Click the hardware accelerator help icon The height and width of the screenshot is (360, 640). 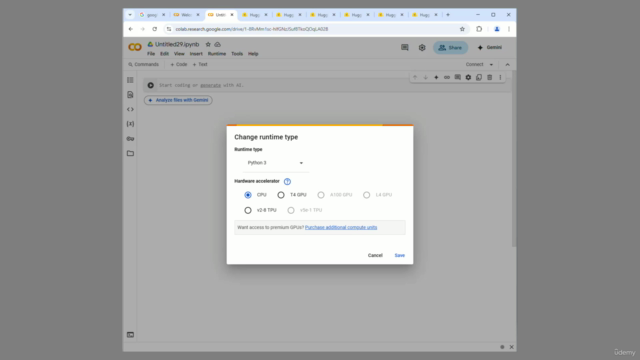287,182
